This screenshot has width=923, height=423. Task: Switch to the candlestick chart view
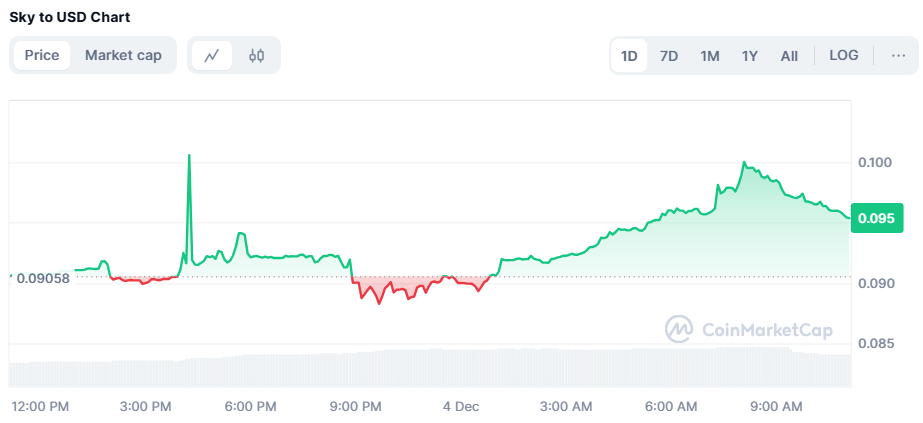(256, 55)
